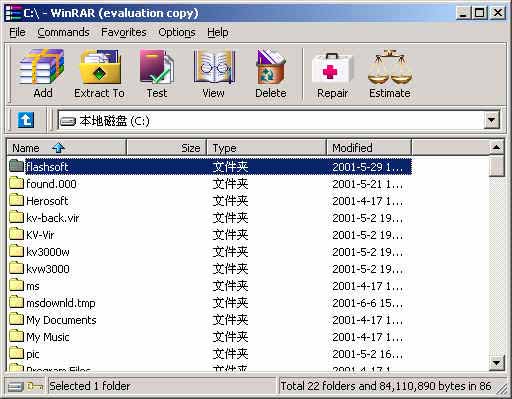Open the View file tool
The width and height of the screenshot is (512, 399).
(214, 74)
